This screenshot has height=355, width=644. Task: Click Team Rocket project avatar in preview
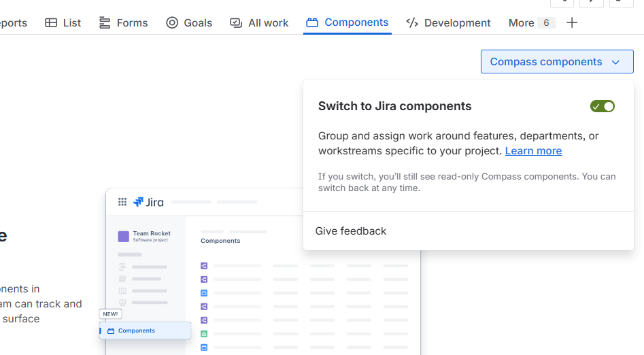pos(123,236)
